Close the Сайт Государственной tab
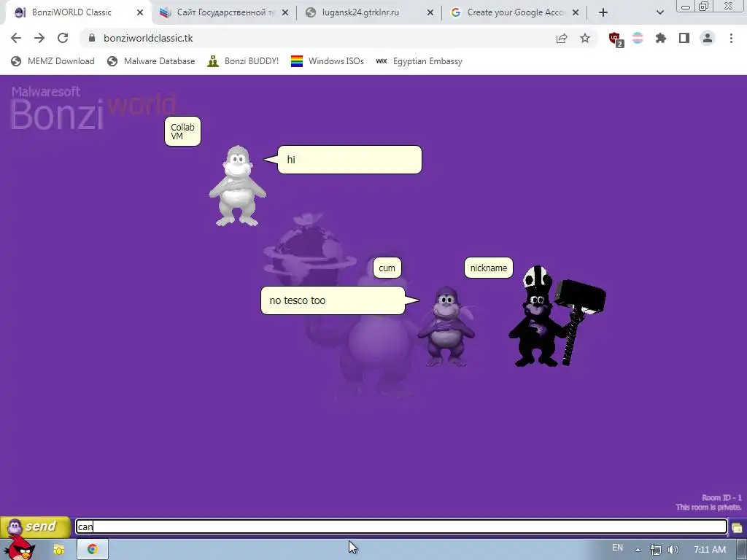Viewport: 747px width, 560px height. point(285,12)
